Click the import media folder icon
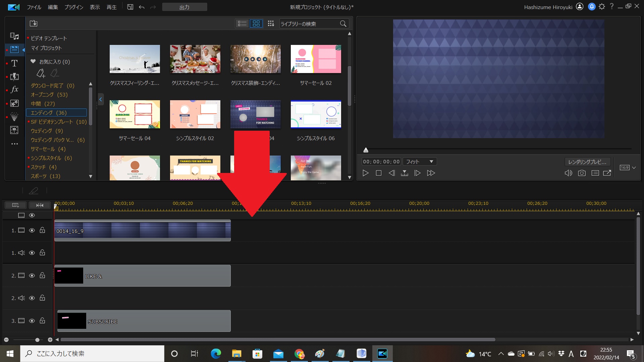 point(34,23)
